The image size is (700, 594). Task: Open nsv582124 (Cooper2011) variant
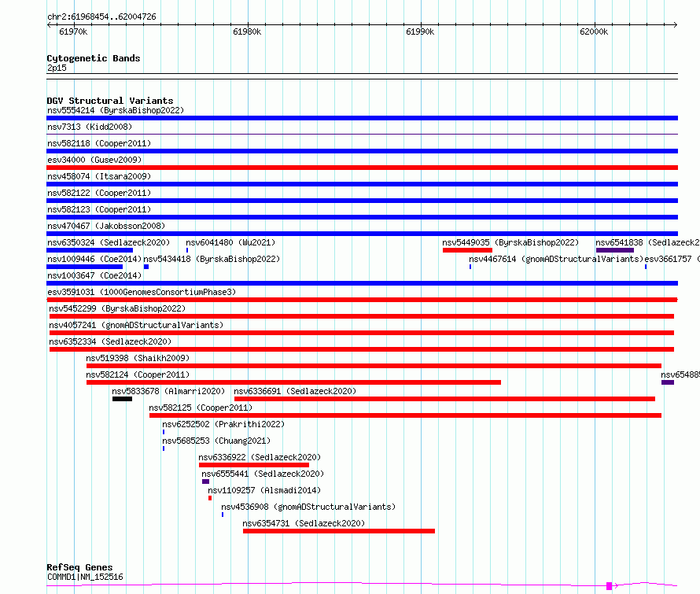click(x=138, y=374)
